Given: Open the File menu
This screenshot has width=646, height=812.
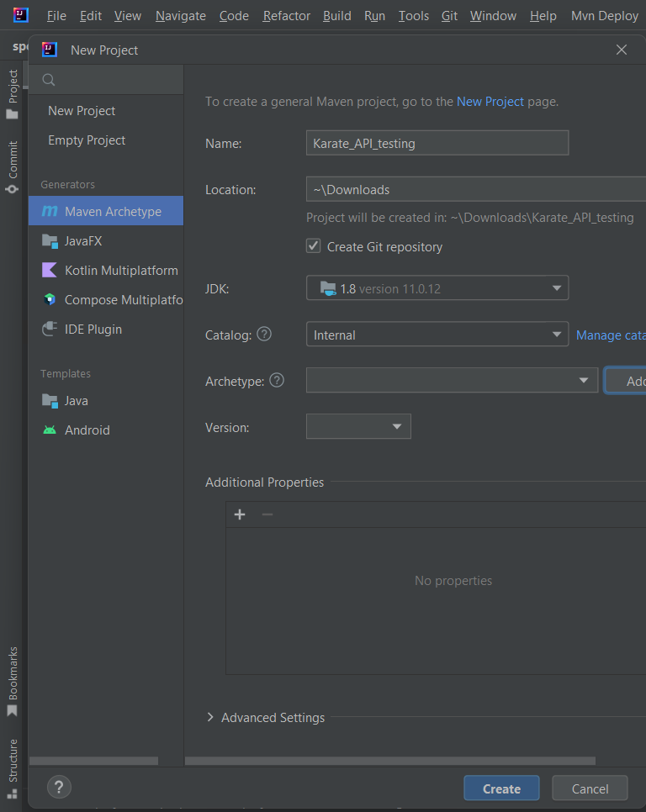Looking at the screenshot, I should (56, 16).
